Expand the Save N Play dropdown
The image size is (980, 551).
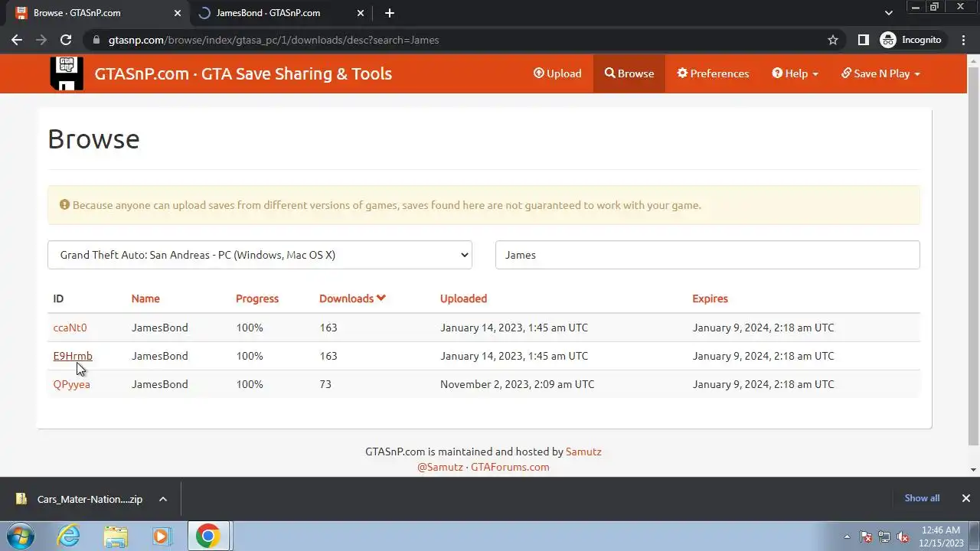click(880, 73)
